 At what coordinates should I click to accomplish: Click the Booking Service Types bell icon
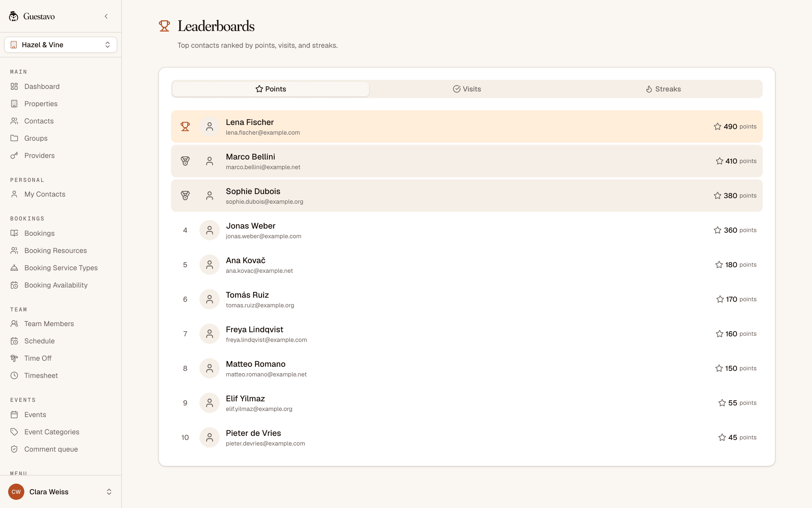(x=14, y=268)
